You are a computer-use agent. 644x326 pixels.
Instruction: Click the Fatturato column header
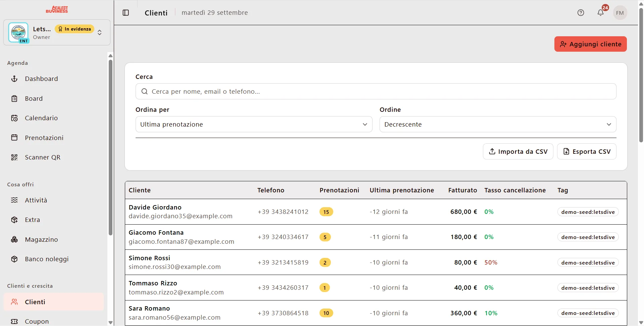[462, 190]
